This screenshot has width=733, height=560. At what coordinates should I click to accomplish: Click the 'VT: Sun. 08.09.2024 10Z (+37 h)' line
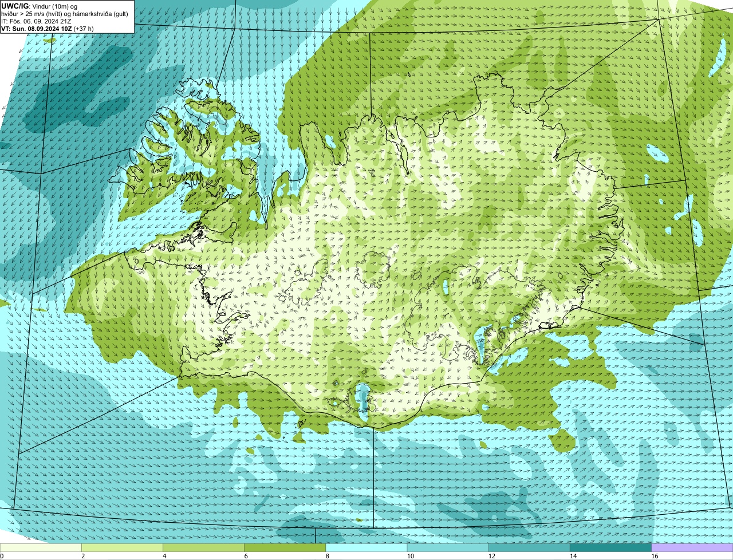(x=48, y=29)
